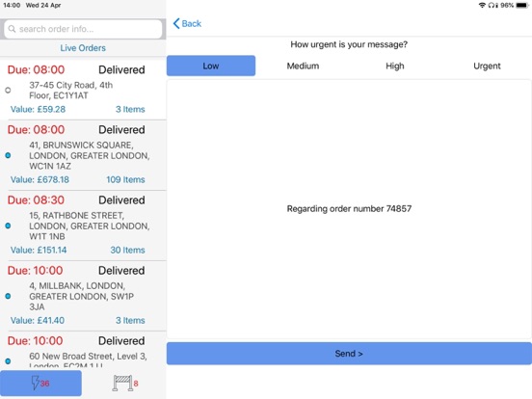The image size is (532, 399).
Task: Choose High urgency level
Action: pos(395,66)
